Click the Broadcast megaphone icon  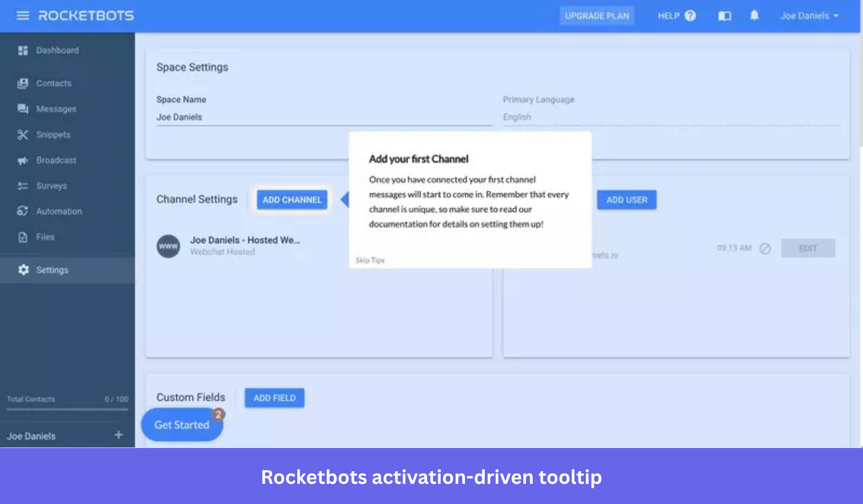coord(23,160)
